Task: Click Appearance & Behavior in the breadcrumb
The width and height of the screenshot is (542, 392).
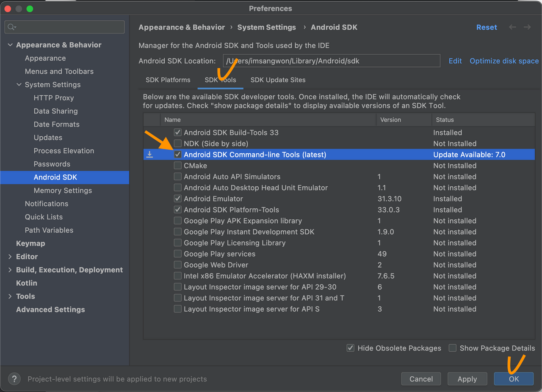Action: tap(182, 27)
